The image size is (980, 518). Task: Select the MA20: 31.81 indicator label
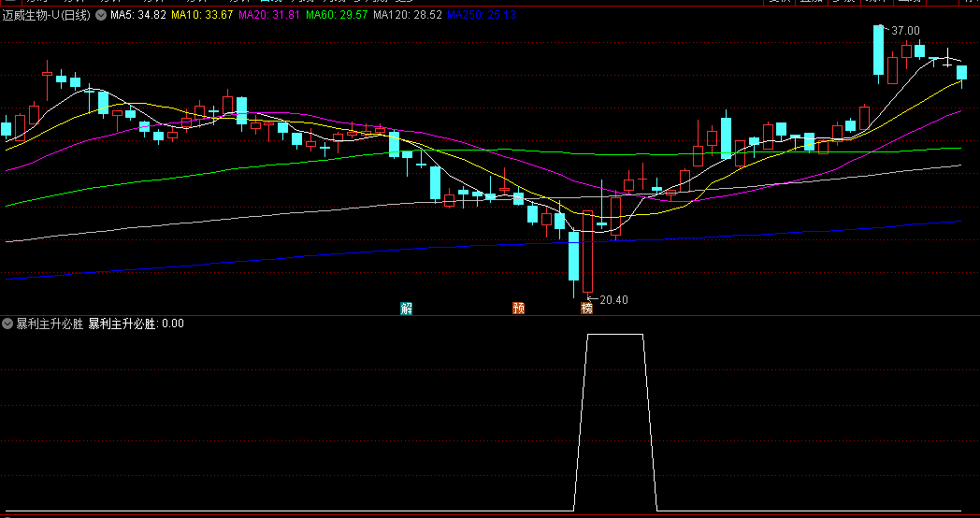[269, 15]
